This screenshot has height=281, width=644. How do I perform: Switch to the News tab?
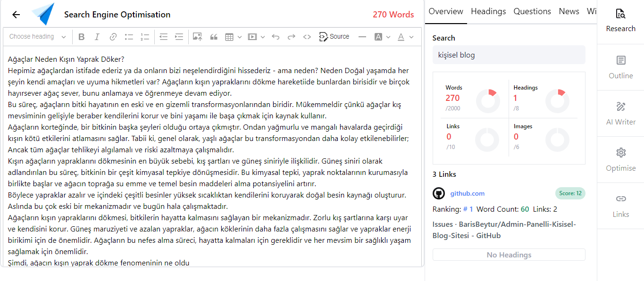pos(569,11)
